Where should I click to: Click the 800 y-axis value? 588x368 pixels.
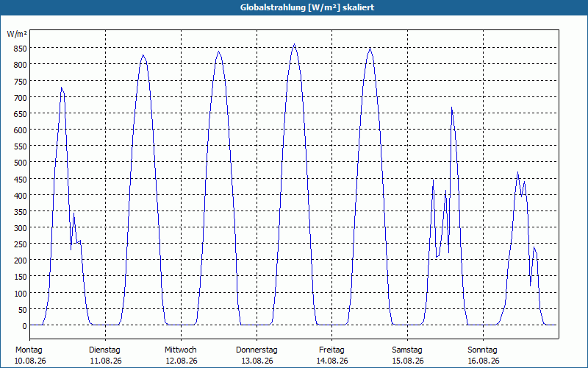coord(21,65)
